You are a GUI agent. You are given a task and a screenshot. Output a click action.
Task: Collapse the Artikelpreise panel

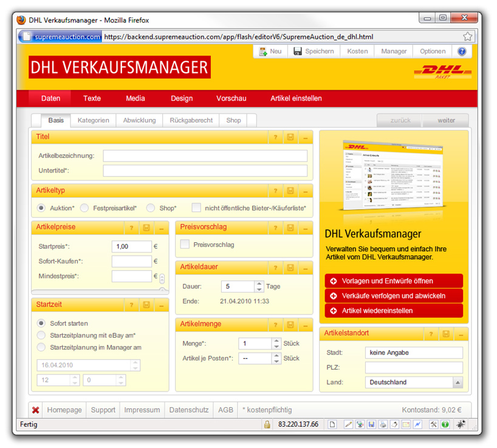pos(162,228)
